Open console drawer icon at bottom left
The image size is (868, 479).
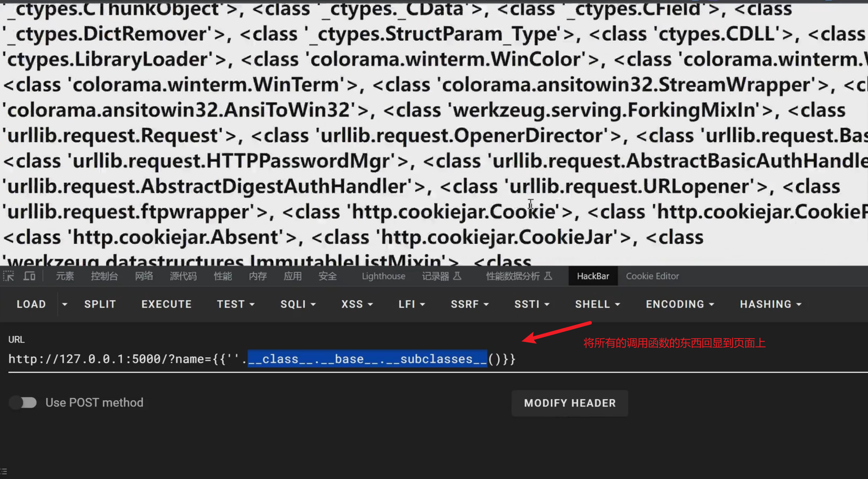point(4,471)
